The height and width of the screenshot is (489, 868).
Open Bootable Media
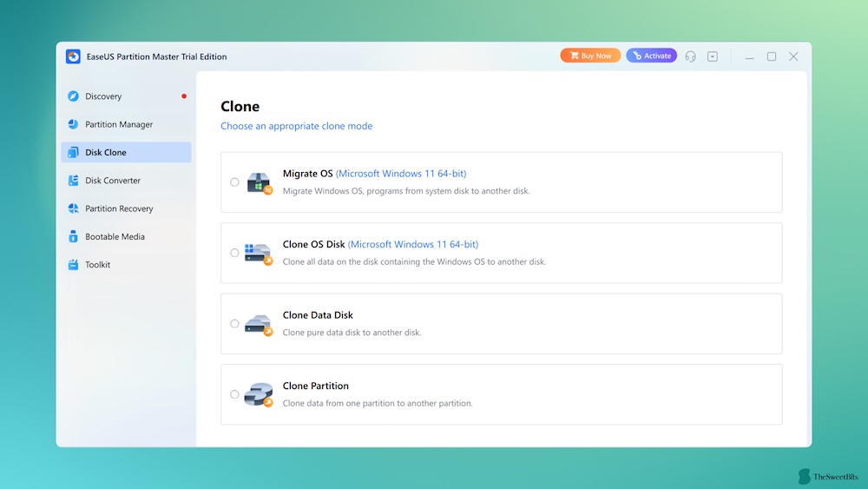tap(126, 236)
